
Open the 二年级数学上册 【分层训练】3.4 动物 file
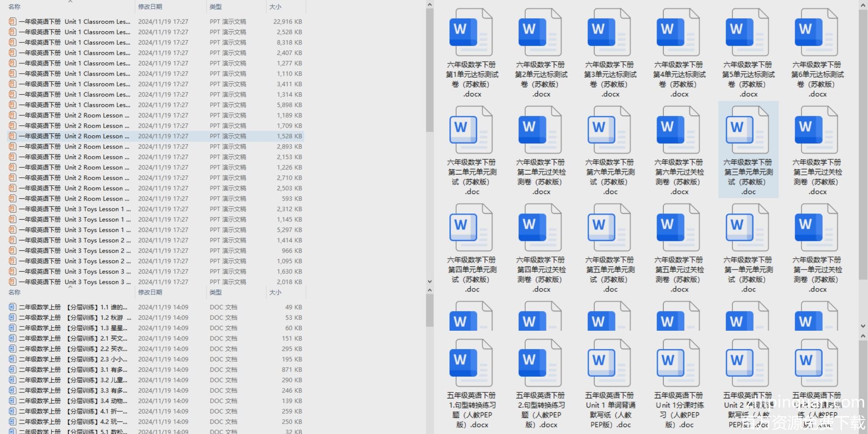point(74,401)
